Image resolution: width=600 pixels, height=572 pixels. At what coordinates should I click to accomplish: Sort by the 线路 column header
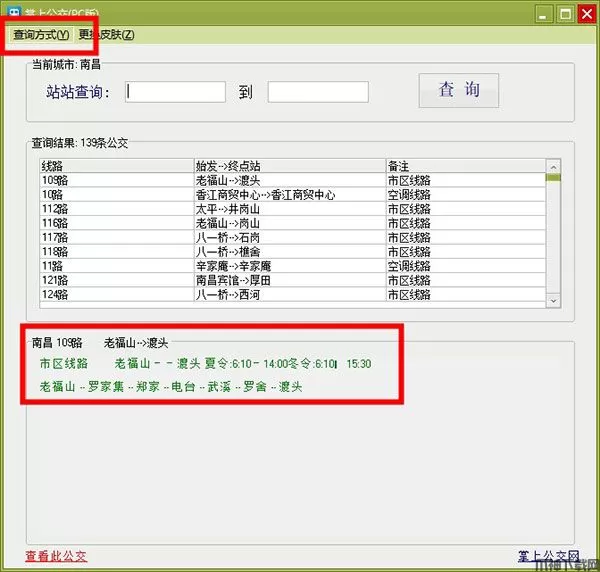pos(117,166)
